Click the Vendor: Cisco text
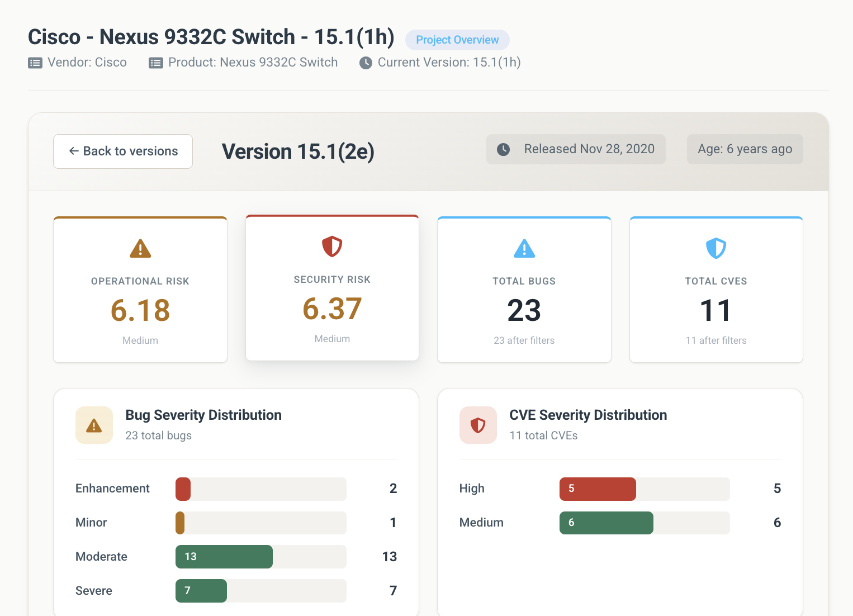Screen dimensions: 853x616 (87, 63)
